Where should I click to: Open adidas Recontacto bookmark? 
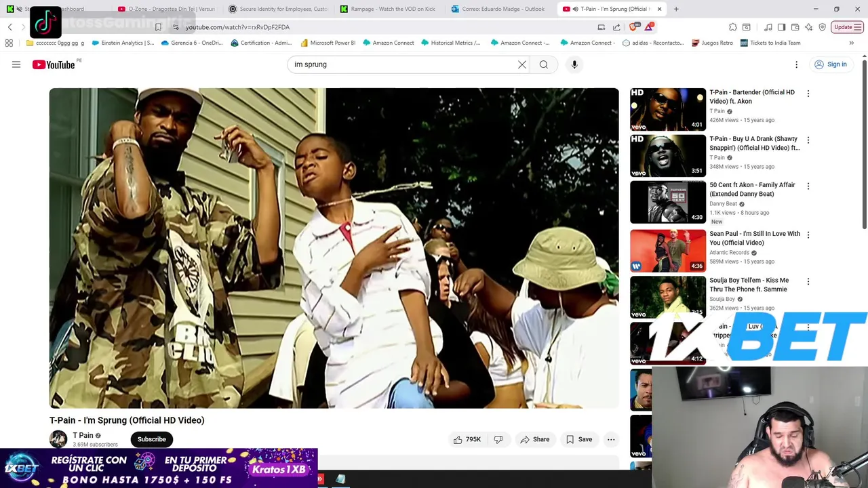653,43
